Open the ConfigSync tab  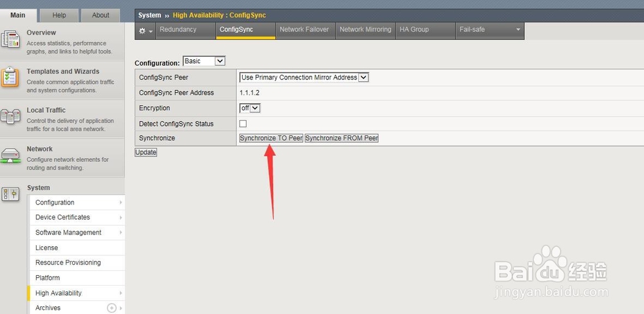tap(245, 31)
